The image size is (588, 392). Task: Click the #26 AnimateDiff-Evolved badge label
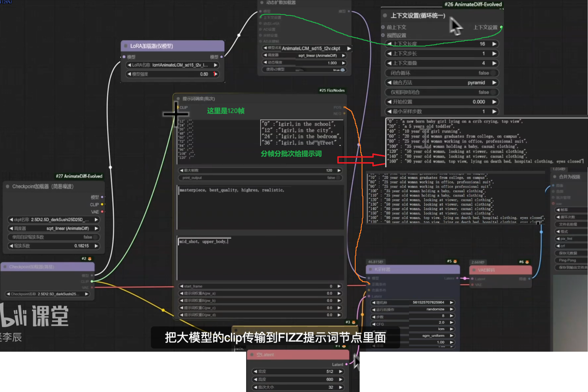coord(473,4)
